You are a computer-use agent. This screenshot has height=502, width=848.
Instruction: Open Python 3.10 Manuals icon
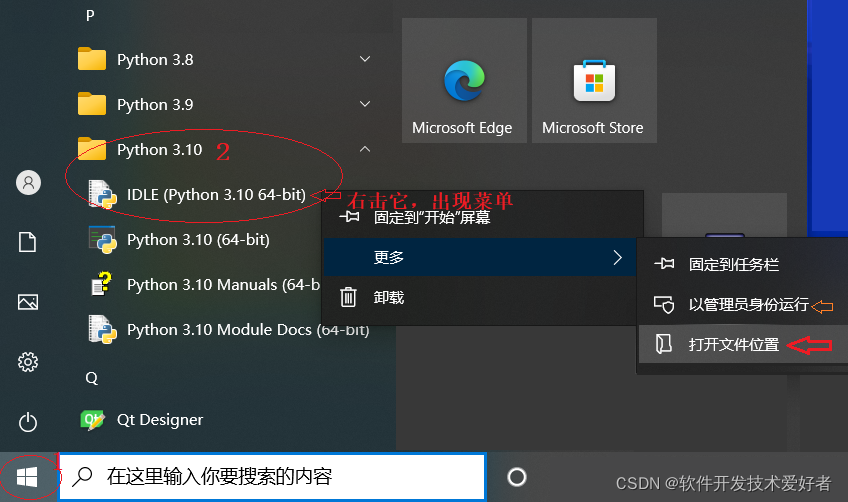pyautogui.click(x=101, y=284)
